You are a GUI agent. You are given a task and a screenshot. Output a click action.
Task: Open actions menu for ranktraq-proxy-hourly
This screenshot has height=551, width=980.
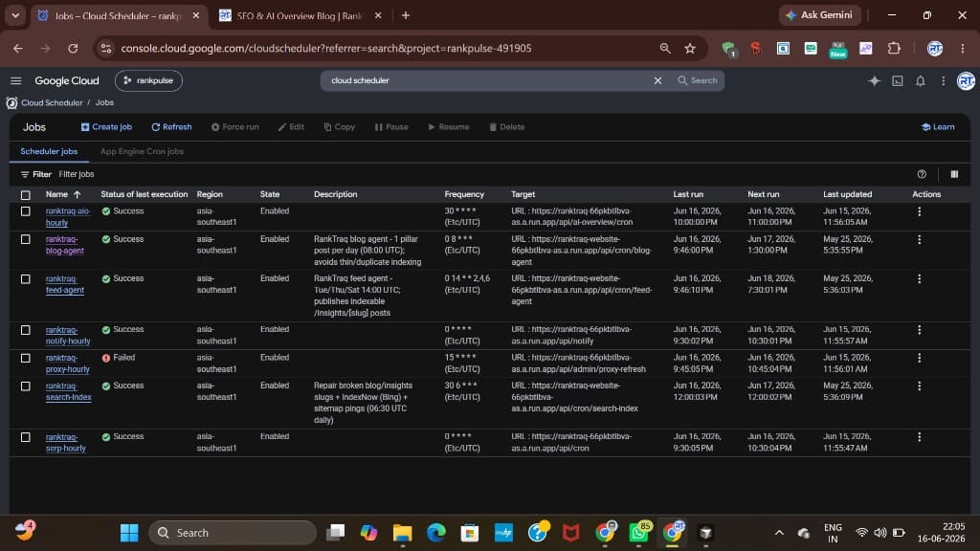[920, 358]
